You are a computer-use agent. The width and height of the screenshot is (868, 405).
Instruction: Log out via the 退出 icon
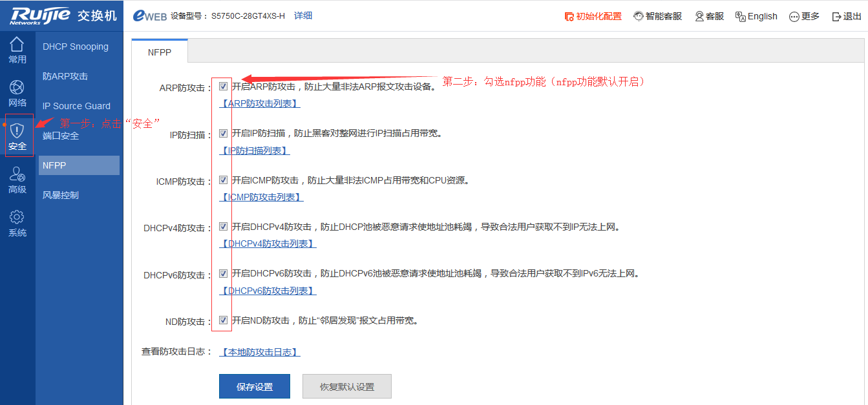tap(847, 16)
